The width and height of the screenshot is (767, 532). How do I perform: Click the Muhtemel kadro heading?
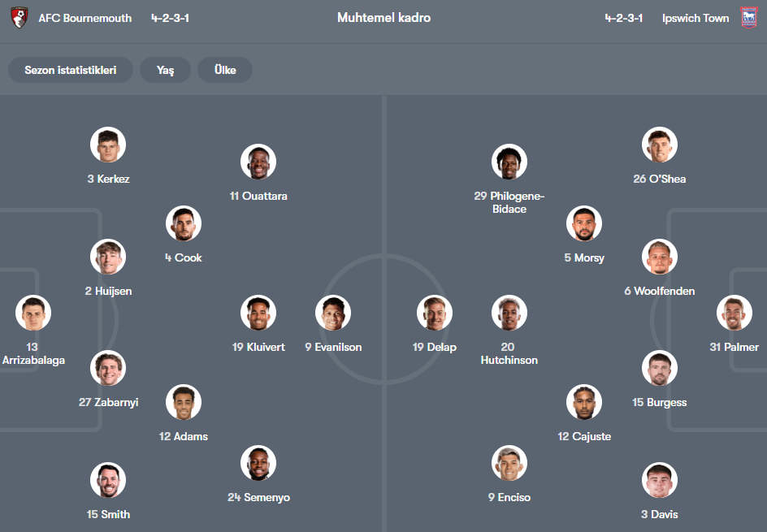[x=384, y=18]
